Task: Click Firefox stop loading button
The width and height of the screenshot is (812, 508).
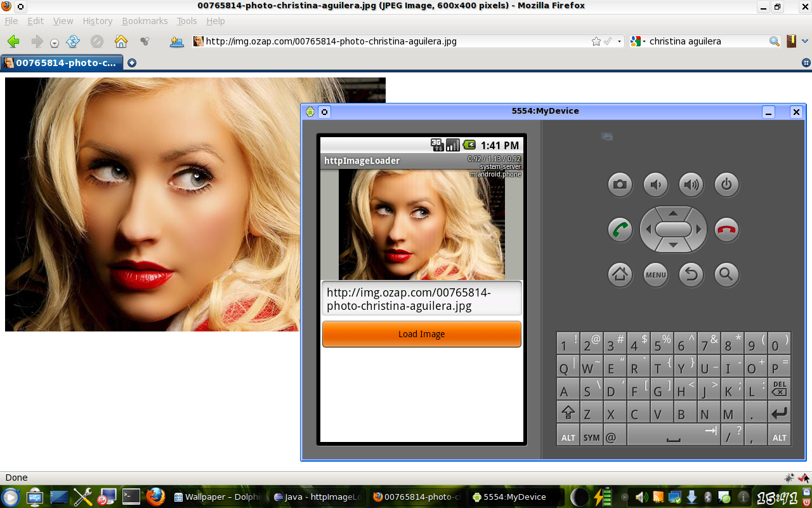Action: pos(97,41)
